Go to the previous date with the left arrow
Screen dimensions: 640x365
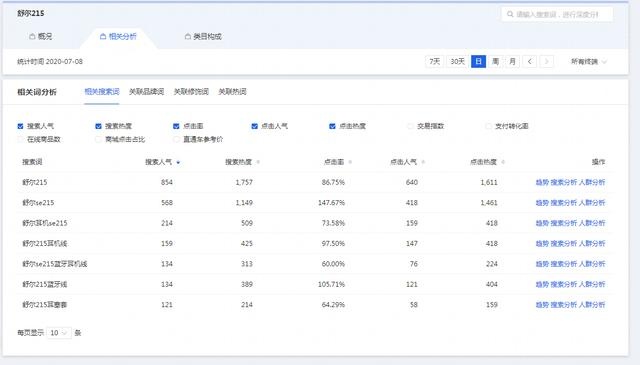click(530, 62)
